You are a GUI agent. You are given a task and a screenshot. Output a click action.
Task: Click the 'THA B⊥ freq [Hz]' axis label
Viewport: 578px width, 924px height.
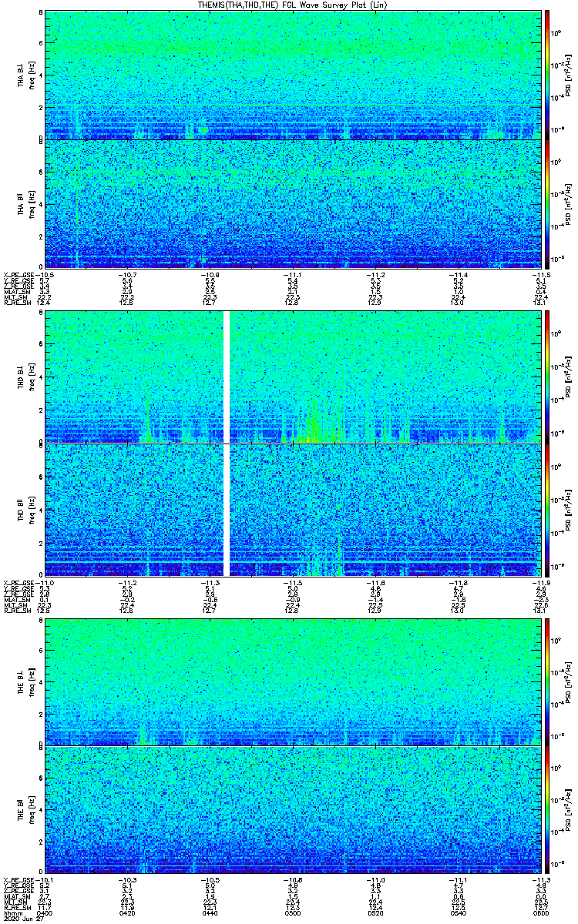(25, 74)
